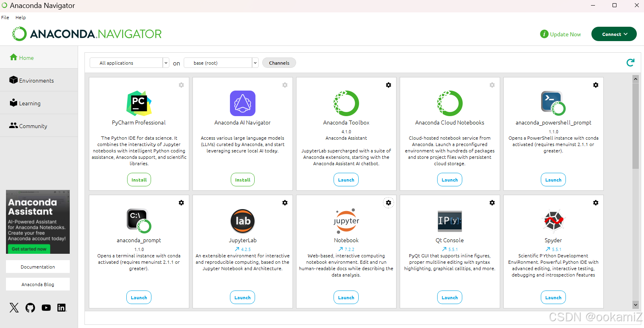Click the anaconda_prompt terminal icon
Screen dimensions: 644x328
[x=139, y=221]
